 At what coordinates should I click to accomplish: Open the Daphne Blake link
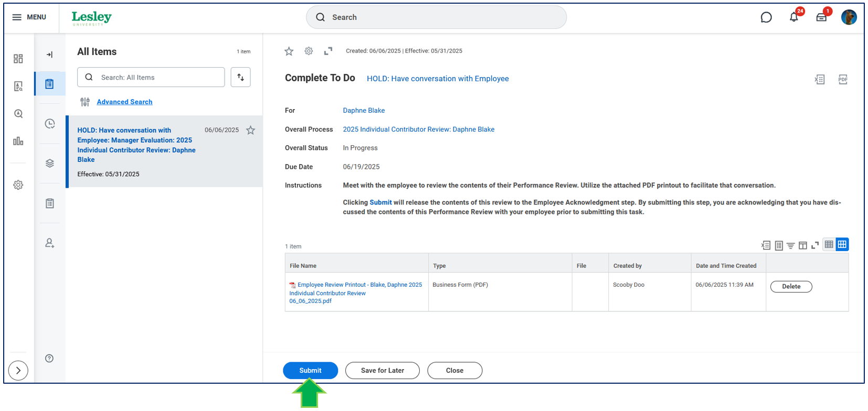(x=364, y=111)
